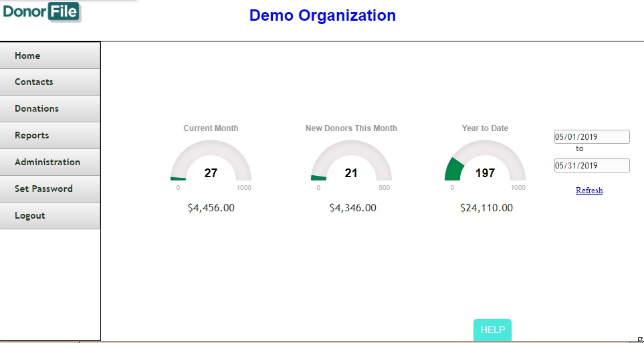Open the Administration page

50,162
